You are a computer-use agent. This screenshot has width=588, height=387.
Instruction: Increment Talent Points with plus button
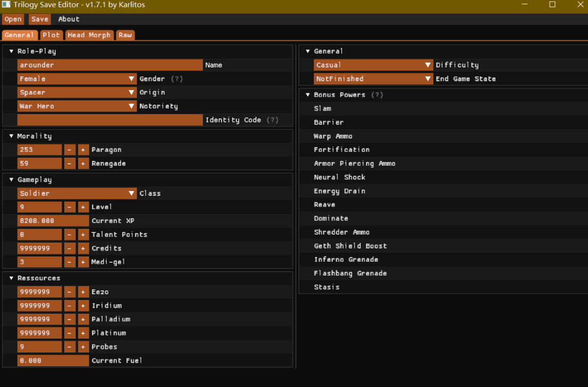83,235
